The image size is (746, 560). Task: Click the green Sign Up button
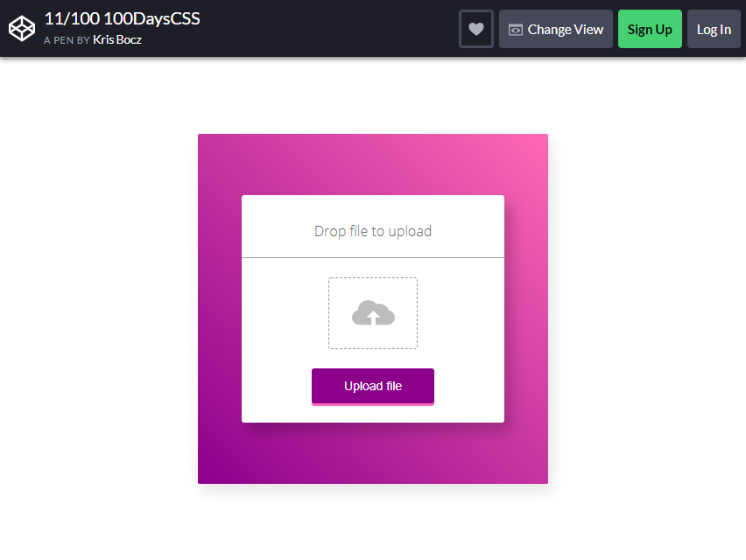650,29
